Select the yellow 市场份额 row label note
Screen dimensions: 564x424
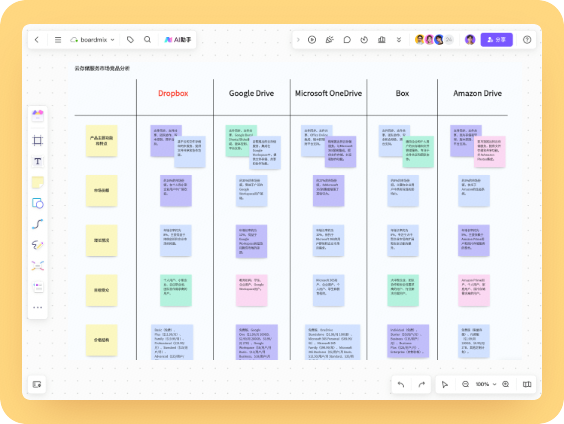[101, 191]
